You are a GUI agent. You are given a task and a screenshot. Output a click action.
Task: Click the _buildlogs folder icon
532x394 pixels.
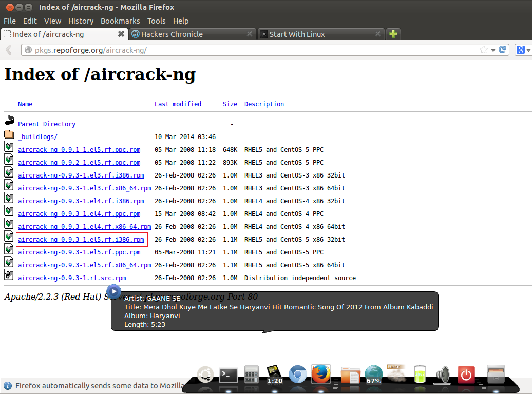click(x=9, y=134)
